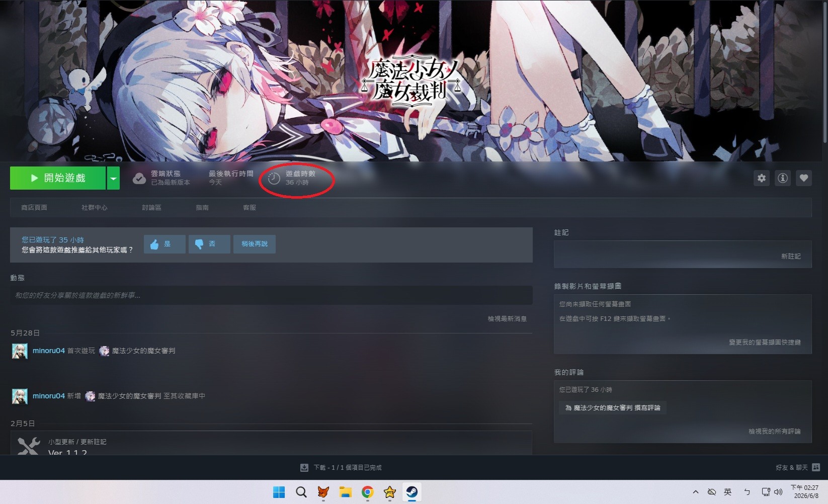Click the activity share text field
828x504 pixels.
tap(271, 295)
